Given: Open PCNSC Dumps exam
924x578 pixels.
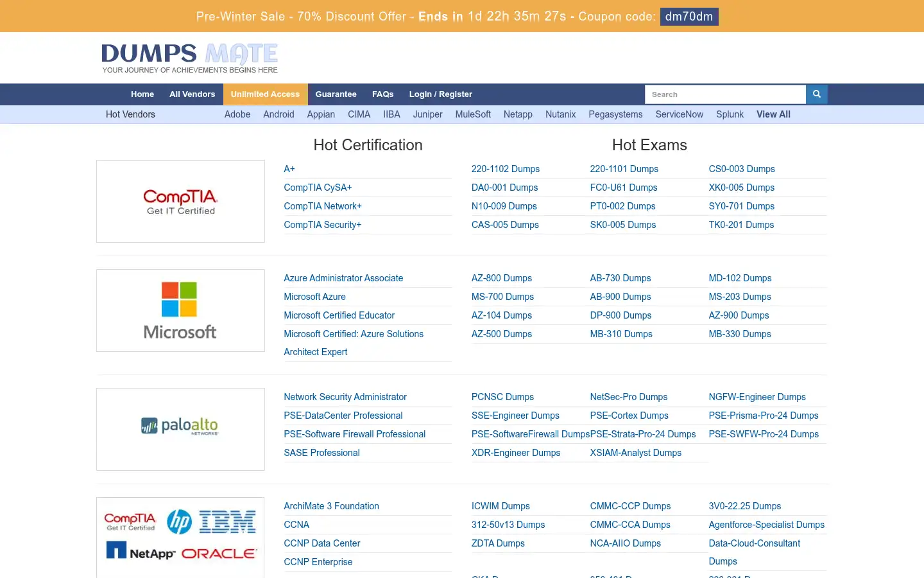Looking at the screenshot, I should (x=502, y=397).
